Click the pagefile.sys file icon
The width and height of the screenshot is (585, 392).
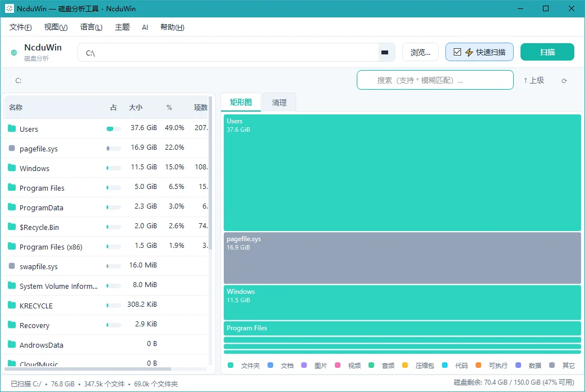pos(12,149)
